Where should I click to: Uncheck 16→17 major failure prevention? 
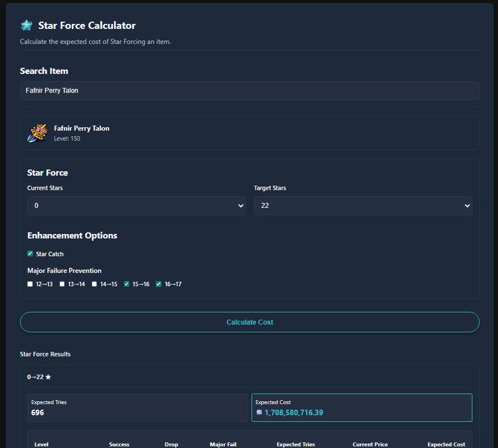(159, 284)
